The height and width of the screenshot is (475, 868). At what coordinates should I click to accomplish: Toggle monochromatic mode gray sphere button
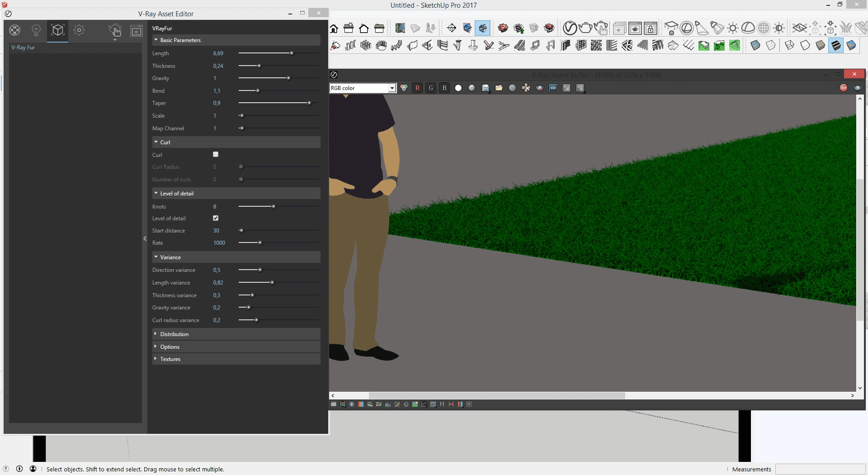[x=472, y=88]
